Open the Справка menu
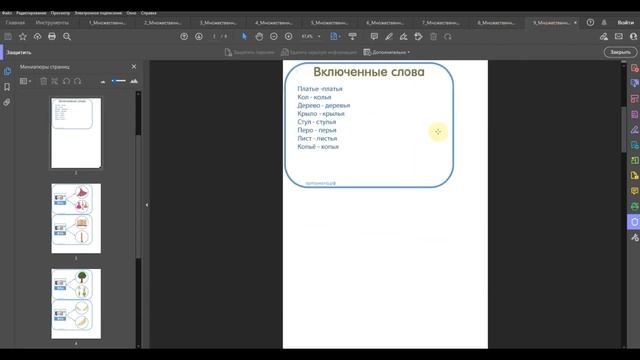 click(x=149, y=13)
